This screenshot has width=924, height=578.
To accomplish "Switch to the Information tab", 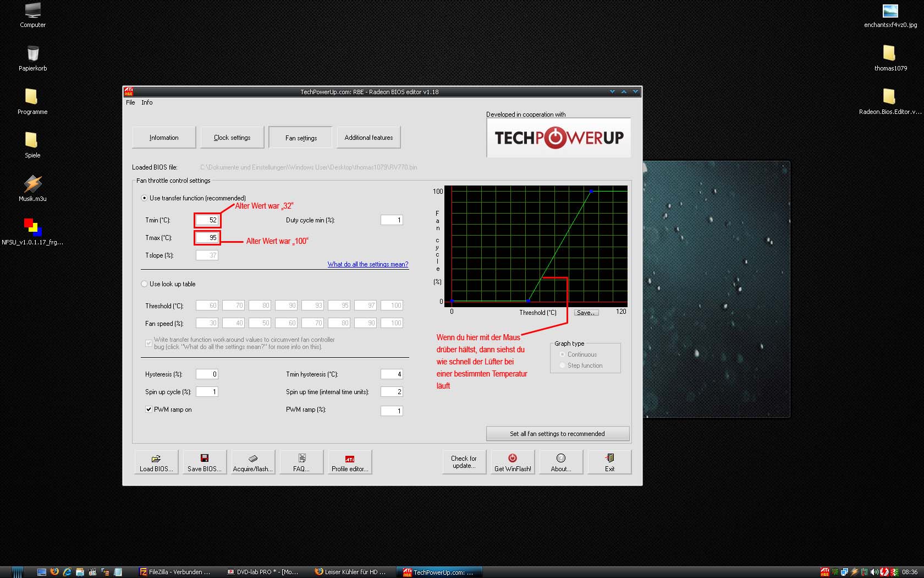I will pyautogui.click(x=164, y=138).
